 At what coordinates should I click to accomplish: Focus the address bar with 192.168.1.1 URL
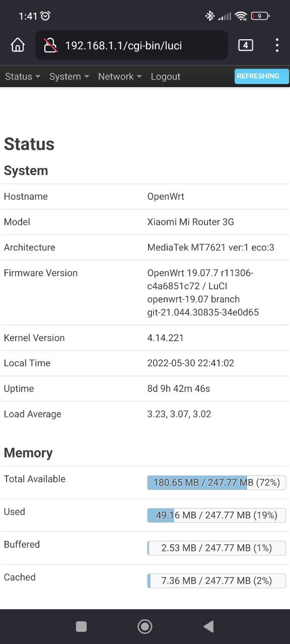coord(132,45)
